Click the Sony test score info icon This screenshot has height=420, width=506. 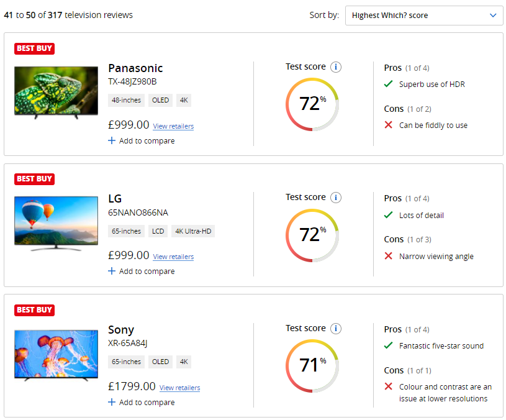point(336,329)
